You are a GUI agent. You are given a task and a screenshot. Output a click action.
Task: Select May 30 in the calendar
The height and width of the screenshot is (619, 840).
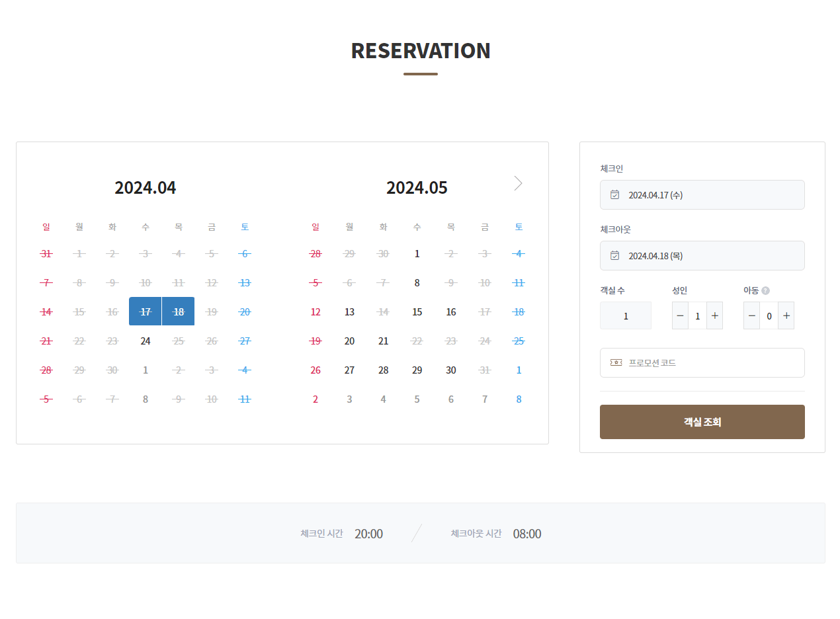[451, 370]
